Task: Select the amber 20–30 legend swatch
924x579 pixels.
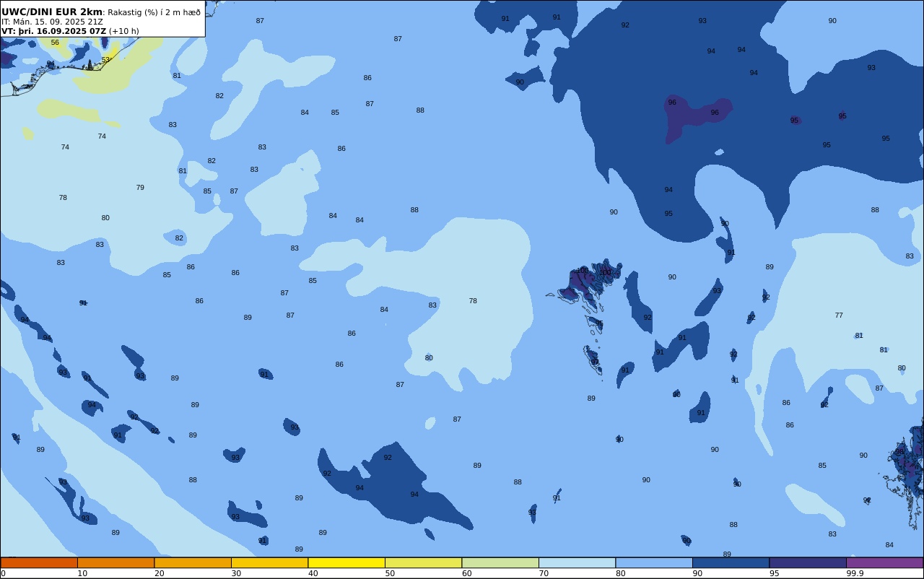Action: (193, 562)
